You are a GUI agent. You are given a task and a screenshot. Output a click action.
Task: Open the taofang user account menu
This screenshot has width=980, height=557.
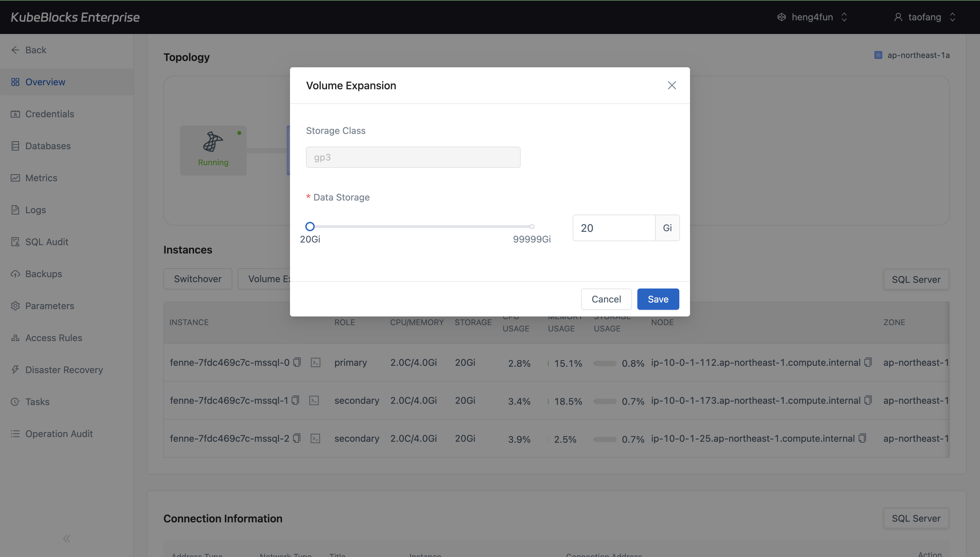[x=924, y=17]
